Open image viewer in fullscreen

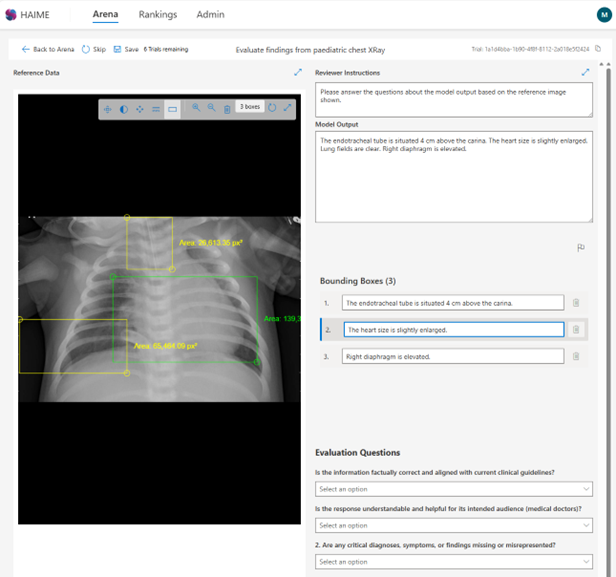click(288, 107)
